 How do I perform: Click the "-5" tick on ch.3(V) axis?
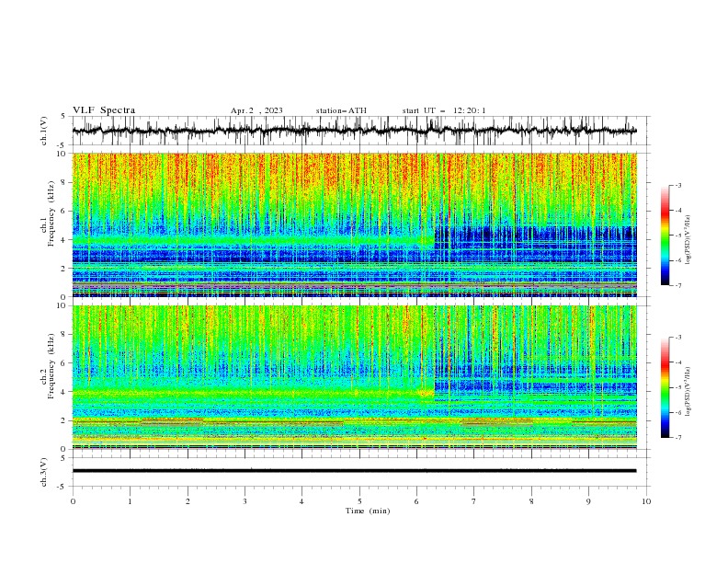(x=62, y=487)
